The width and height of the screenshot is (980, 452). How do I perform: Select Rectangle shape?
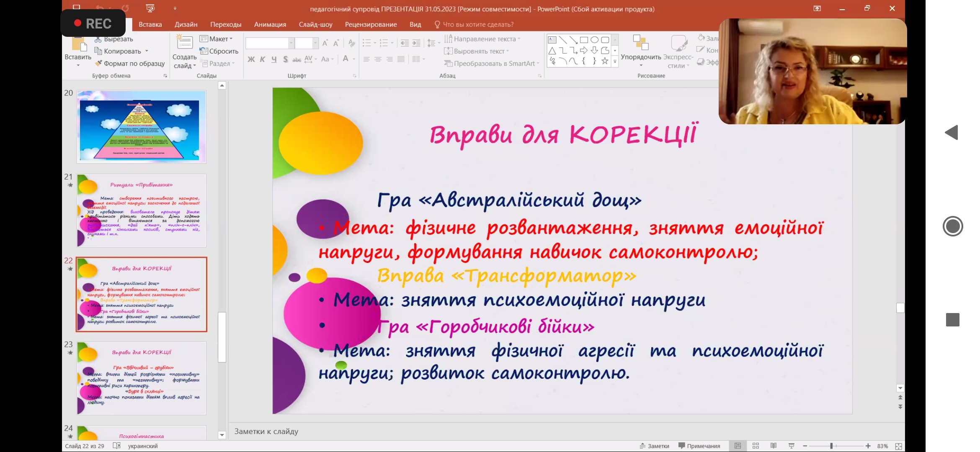pyautogui.click(x=584, y=40)
